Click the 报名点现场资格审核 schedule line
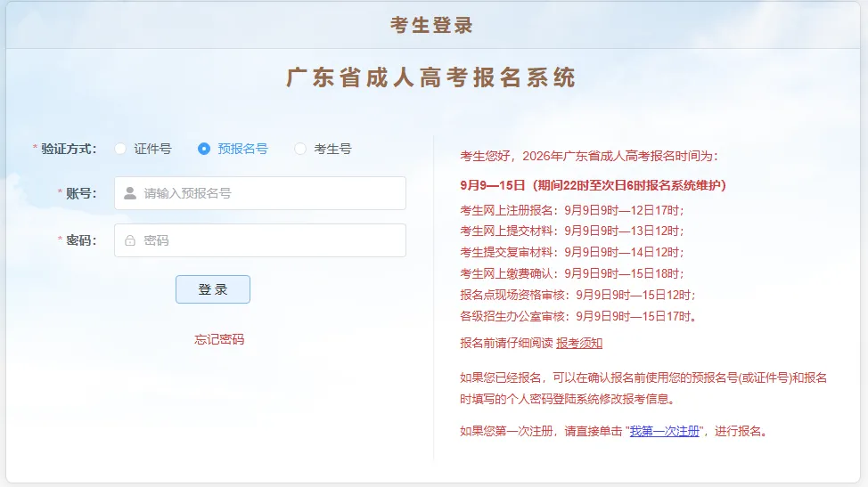This screenshot has width=868, height=487. pyautogui.click(x=577, y=295)
